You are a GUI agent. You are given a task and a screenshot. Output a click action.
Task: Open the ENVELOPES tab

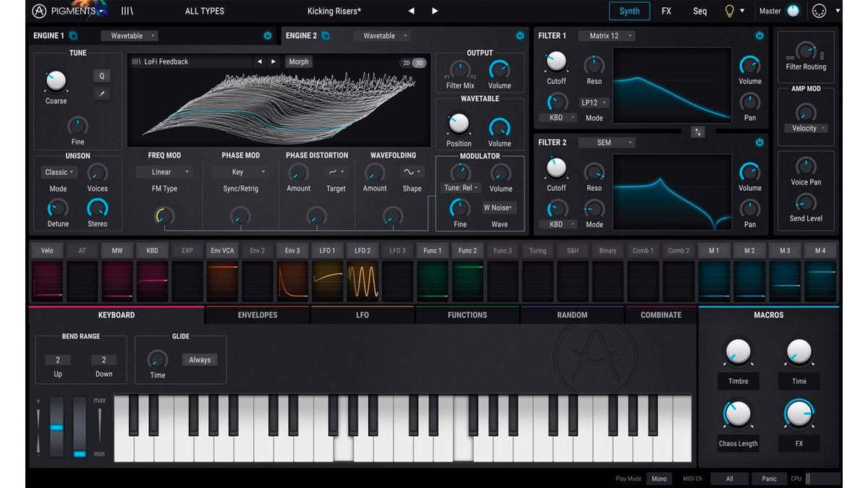(258, 315)
